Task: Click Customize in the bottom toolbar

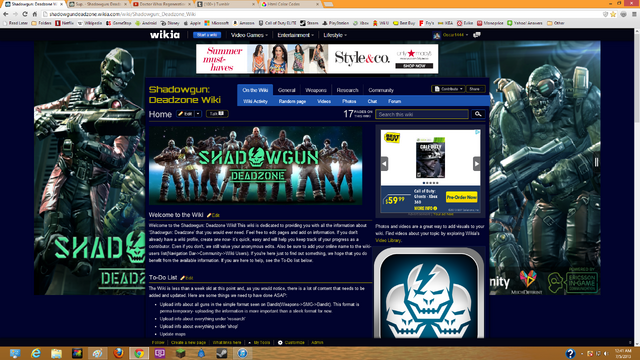Action: click(291, 342)
